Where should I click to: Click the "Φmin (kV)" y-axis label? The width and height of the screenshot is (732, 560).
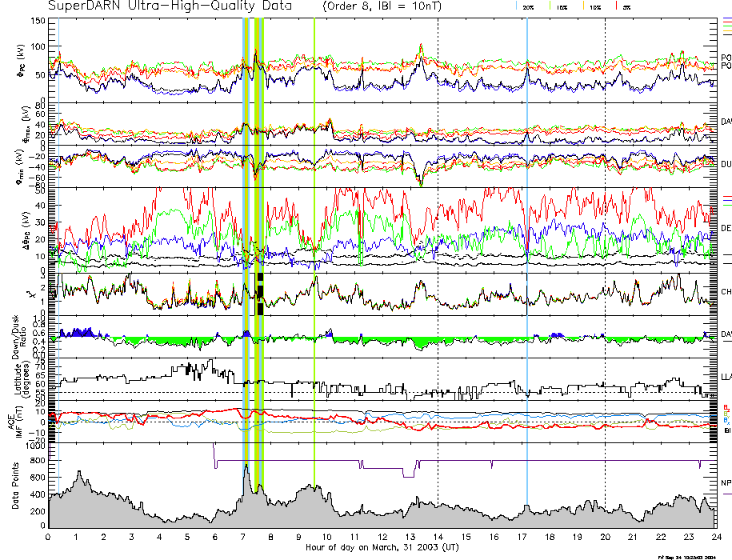21,166
